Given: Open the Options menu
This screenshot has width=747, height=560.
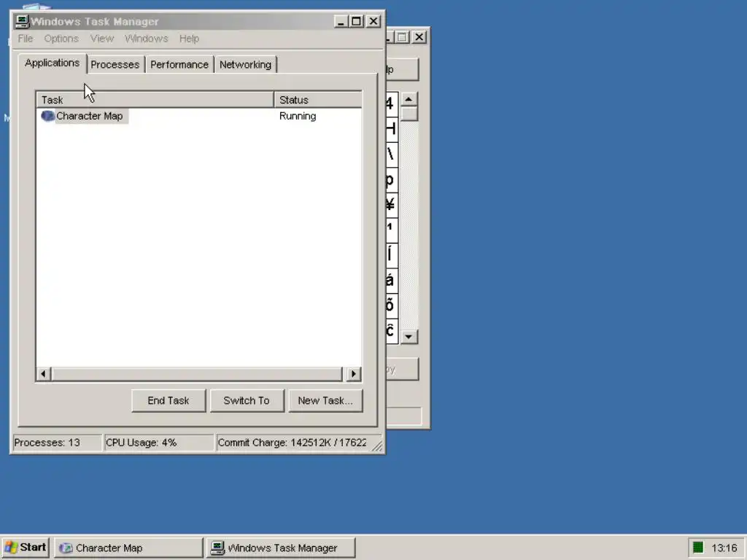Looking at the screenshot, I should [x=61, y=39].
